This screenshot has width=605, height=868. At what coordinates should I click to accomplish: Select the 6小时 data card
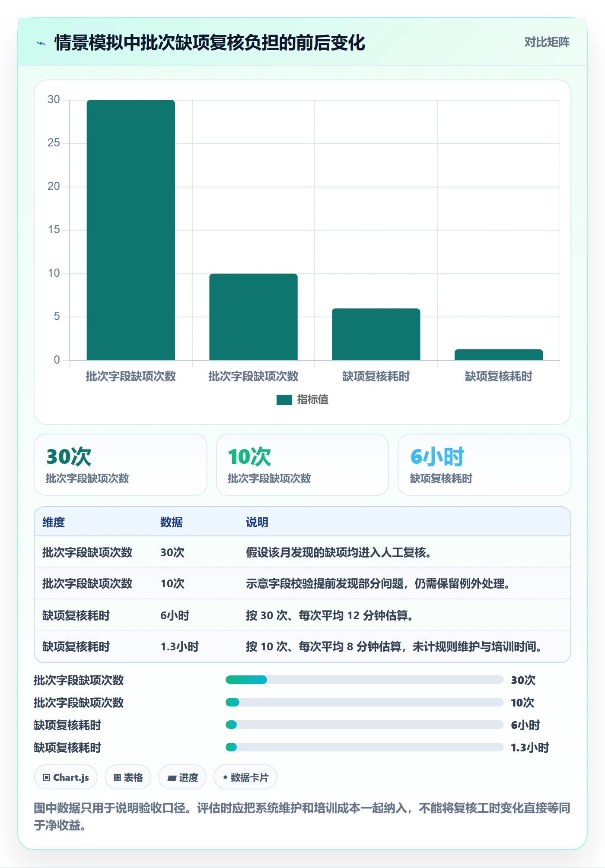(x=484, y=465)
